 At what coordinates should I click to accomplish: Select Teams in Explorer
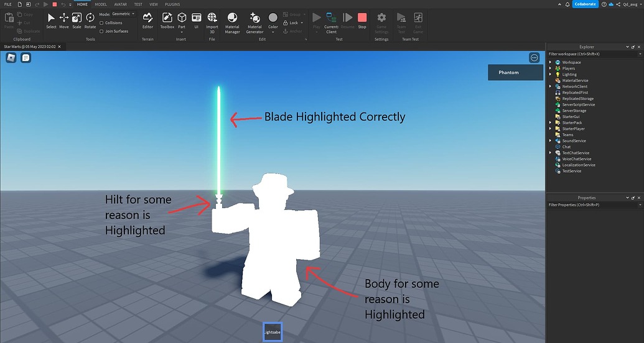[x=567, y=135]
